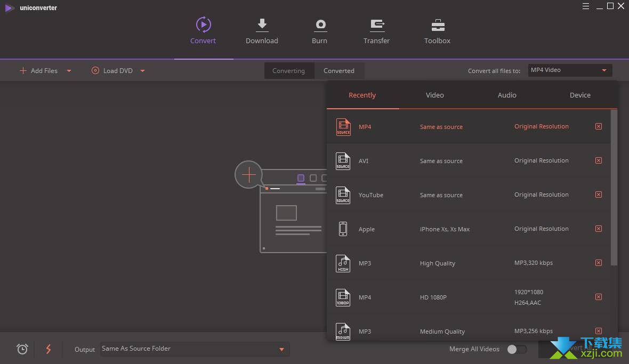Open the Output folder dropdown
Image resolution: width=629 pixels, height=364 pixels.
click(195, 349)
